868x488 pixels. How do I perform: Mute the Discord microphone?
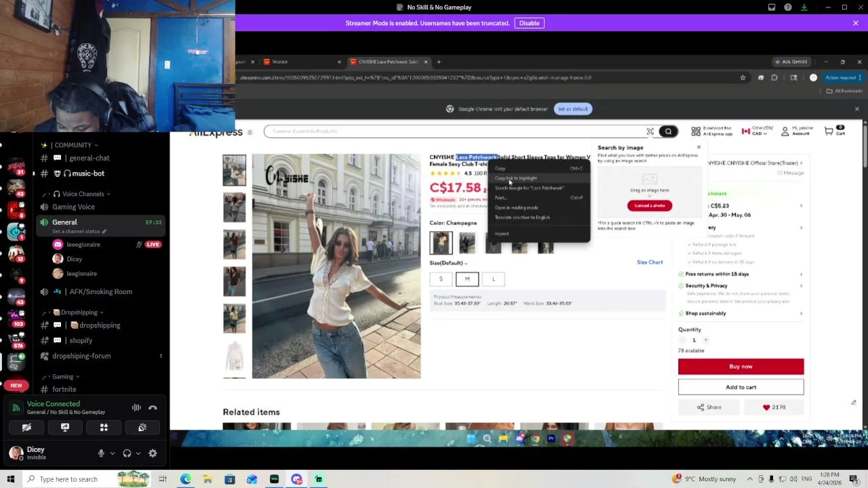pos(101,453)
